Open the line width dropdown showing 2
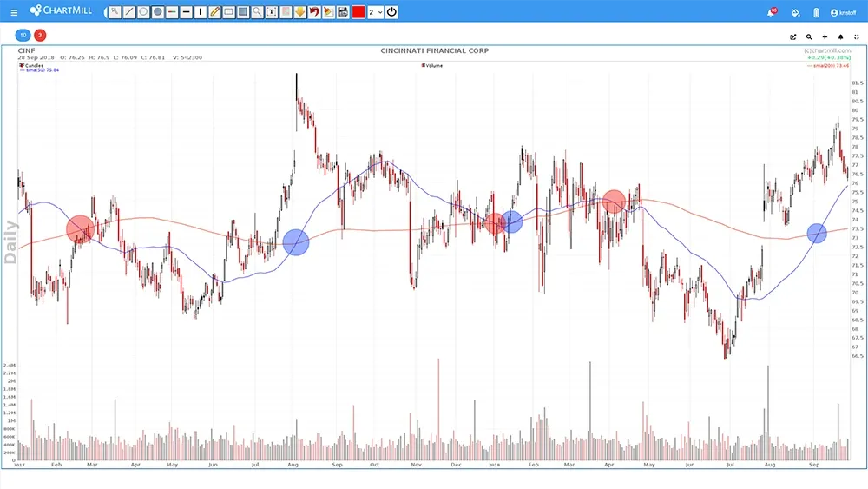 [375, 11]
